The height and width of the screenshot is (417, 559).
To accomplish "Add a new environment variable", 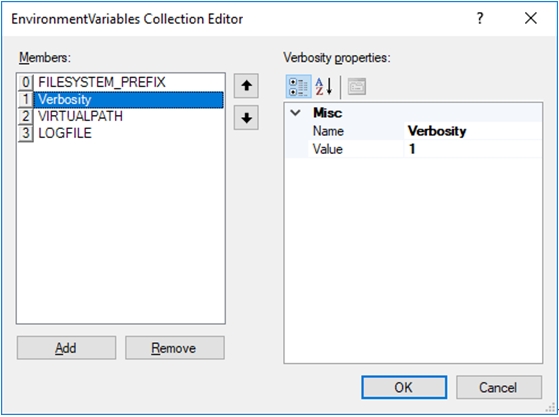I will click(x=66, y=348).
